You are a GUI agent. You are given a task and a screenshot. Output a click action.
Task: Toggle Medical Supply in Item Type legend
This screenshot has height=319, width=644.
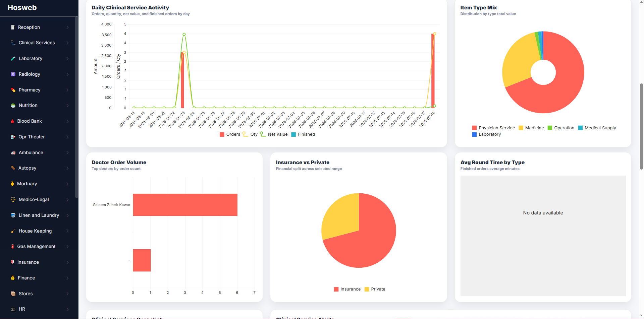597,128
